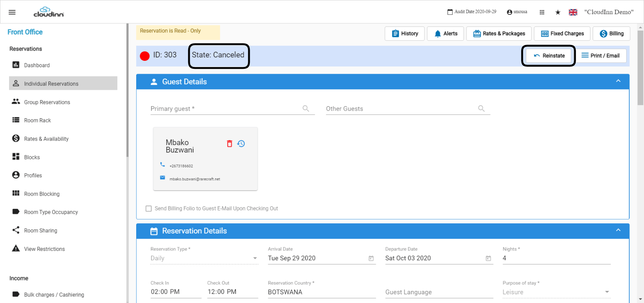Click the CloudInn logo
The width and height of the screenshot is (644, 303).
49,12
